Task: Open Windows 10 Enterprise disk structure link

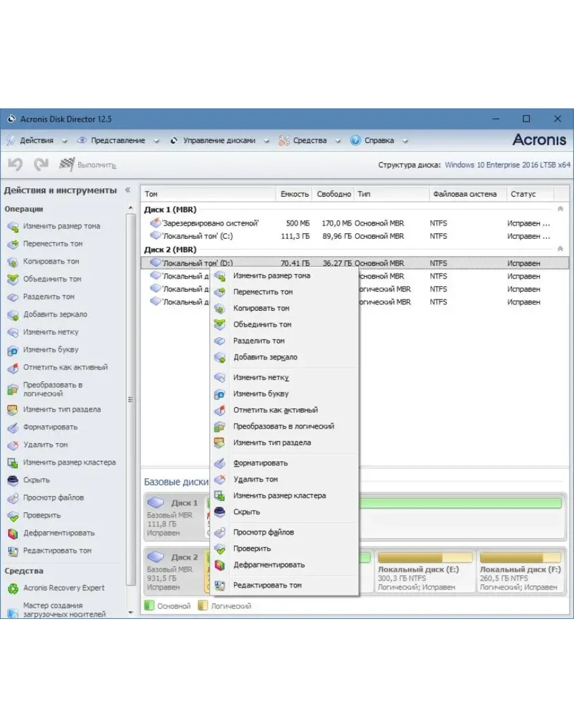Action: click(507, 165)
